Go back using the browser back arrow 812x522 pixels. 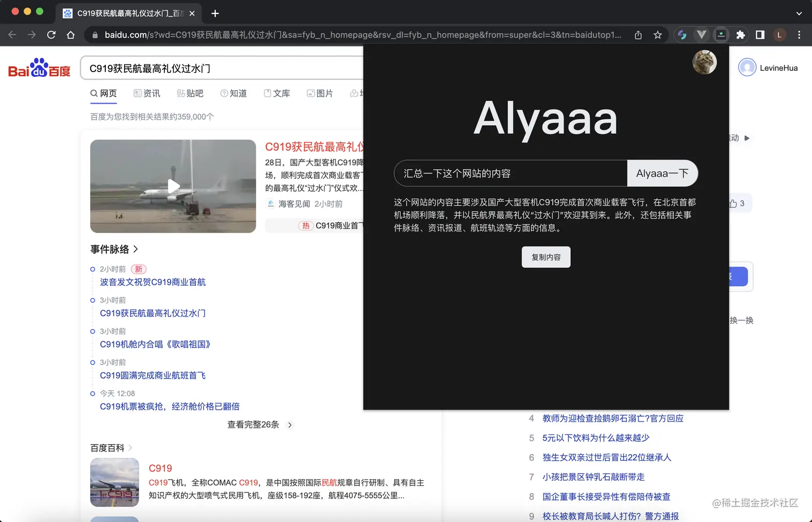[12, 35]
